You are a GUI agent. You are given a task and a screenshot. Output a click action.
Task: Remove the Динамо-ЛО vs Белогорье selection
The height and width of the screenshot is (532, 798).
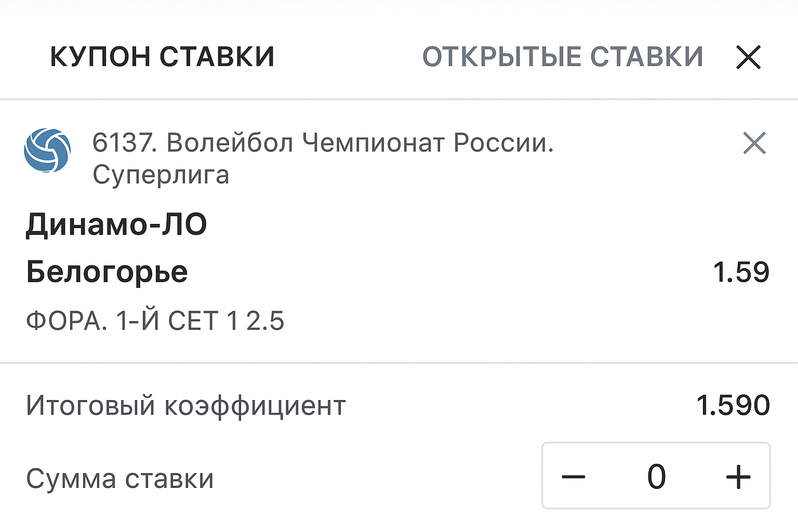(754, 143)
